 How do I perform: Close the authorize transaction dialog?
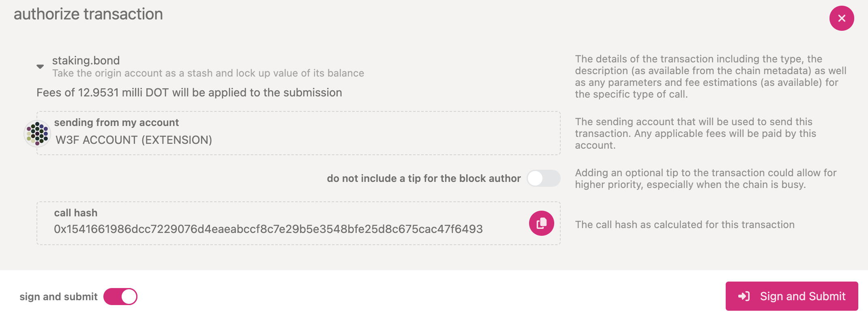(x=842, y=18)
